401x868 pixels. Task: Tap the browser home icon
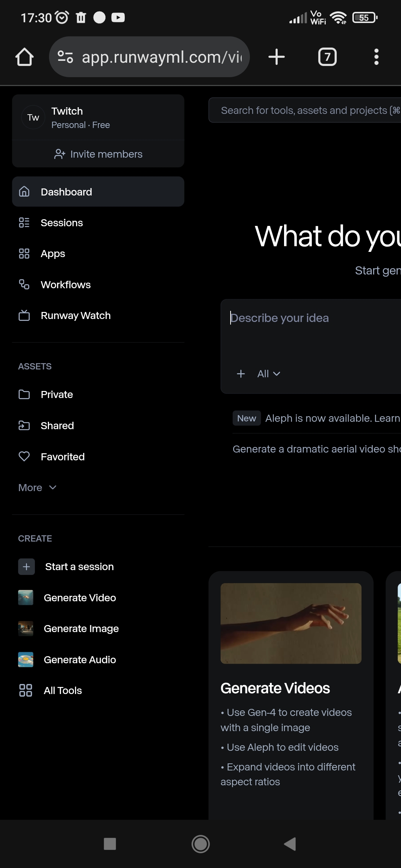(25, 57)
